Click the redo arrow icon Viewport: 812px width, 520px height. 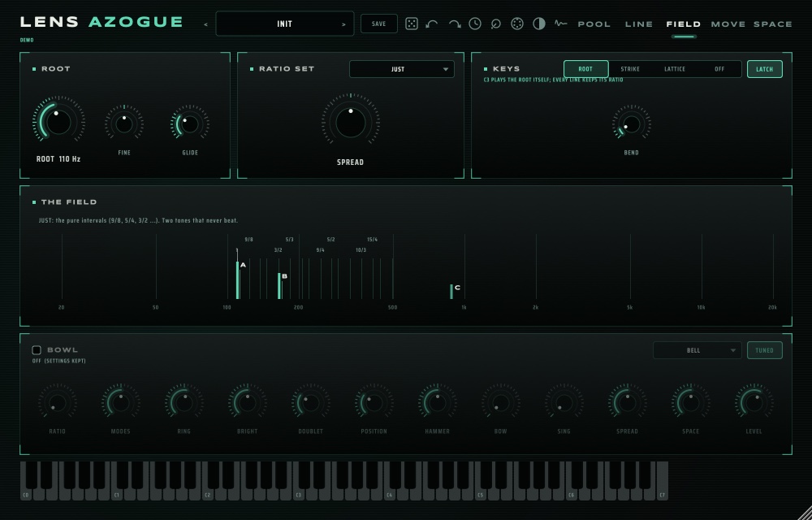[454, 24]
